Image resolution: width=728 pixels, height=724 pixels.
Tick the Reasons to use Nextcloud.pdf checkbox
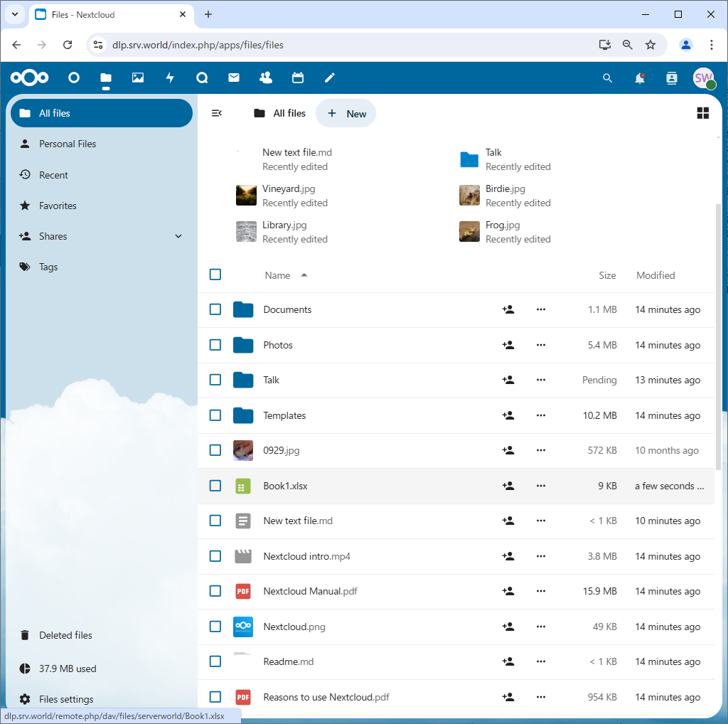(215, 697)
